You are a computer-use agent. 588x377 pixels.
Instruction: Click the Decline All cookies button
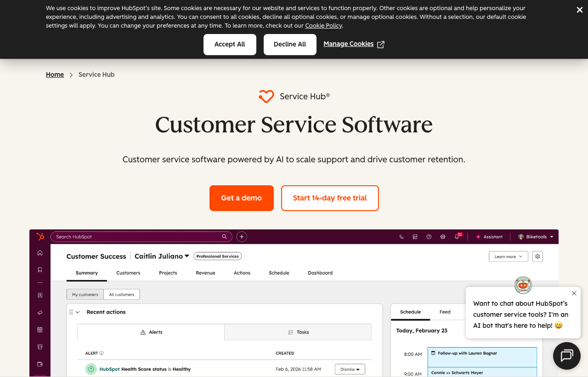point(290,45)
